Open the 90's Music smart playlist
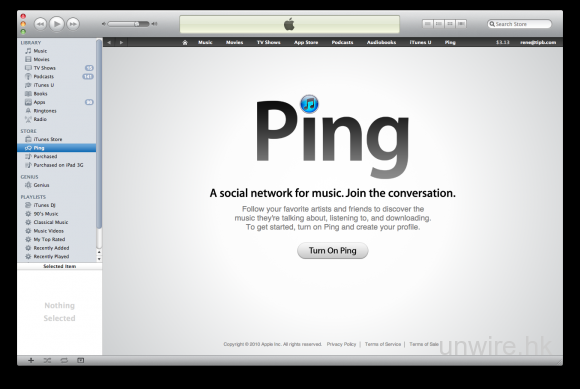Image resolution: width=580 pixels, height=389 pixels. (57, 214)
